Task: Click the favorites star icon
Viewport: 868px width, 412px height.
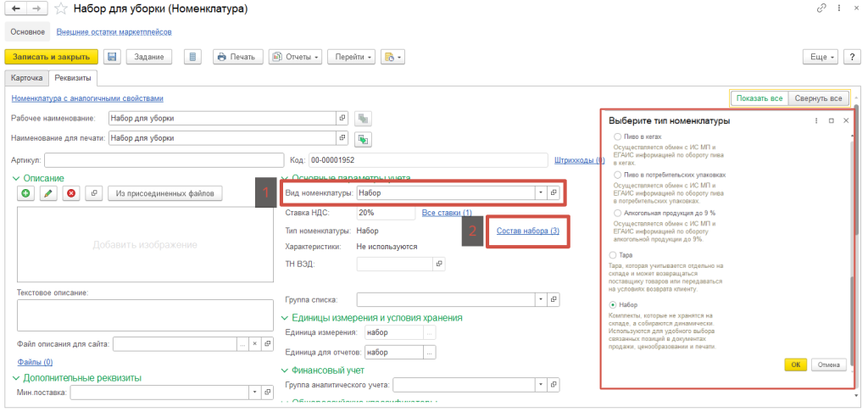Action: point(61,9)
